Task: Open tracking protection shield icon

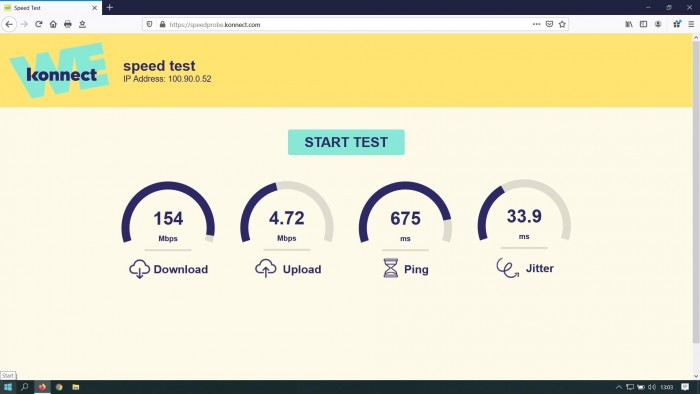Action: click(150, 25)
